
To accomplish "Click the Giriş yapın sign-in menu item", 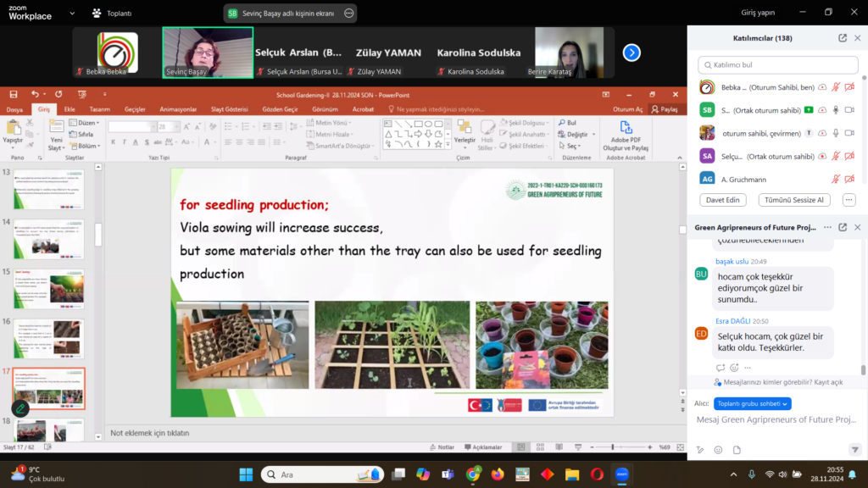I will pyautogui.click(x=758, y=12).
